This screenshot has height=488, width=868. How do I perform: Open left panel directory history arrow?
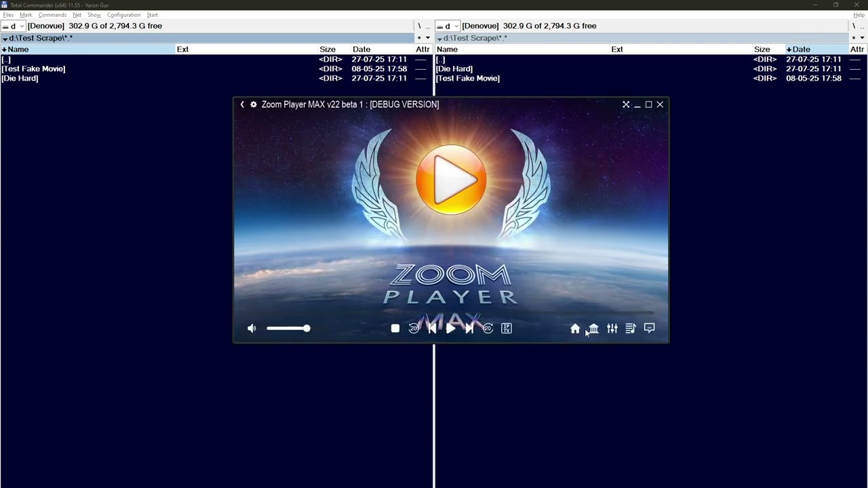pos(427,38)
